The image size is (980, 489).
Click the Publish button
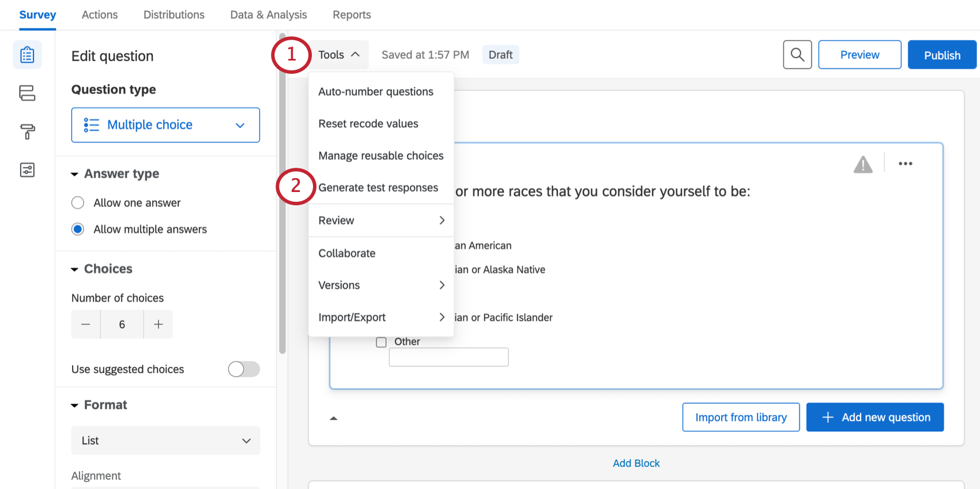pos(941,55)
